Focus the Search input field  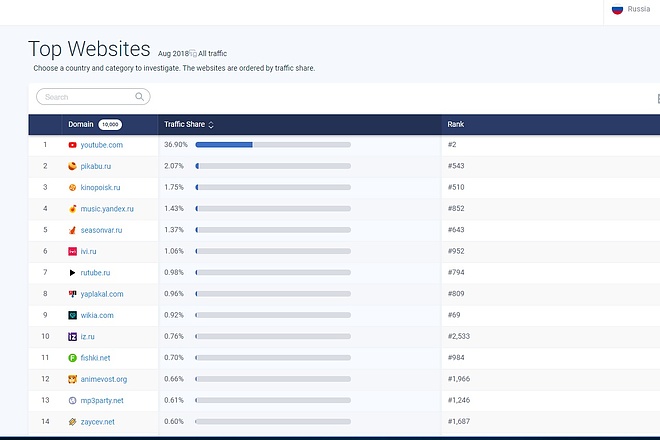[x=93, y=97]
